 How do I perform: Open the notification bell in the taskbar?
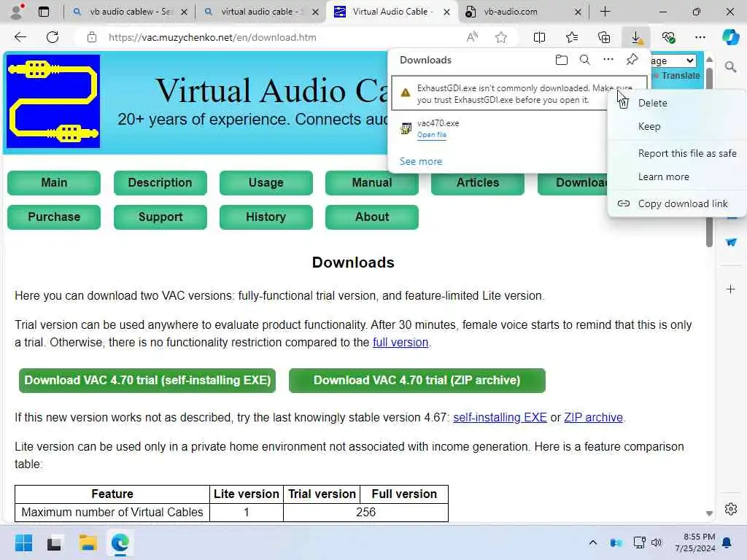(x=727, y=542)
